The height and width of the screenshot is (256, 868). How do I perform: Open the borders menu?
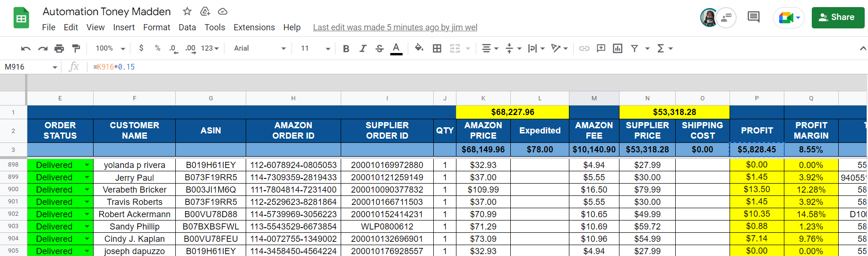[437, 48]
